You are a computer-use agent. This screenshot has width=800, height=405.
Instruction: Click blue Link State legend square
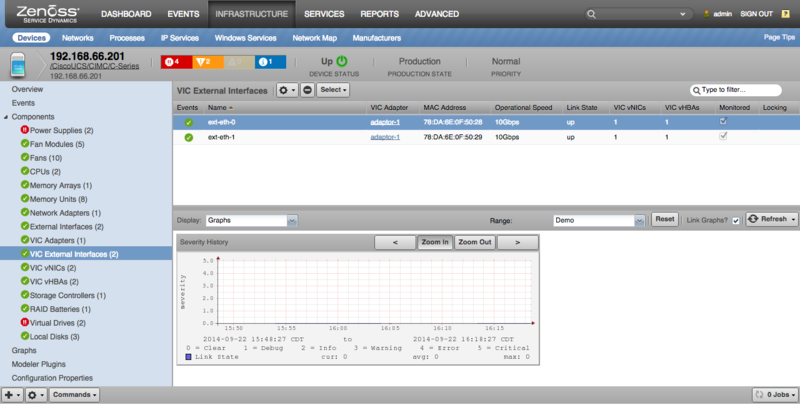point(188,357)
